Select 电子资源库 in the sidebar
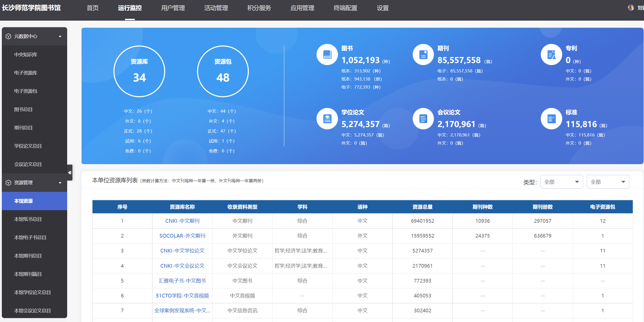644x322 pixels. [x=26, y=73]
